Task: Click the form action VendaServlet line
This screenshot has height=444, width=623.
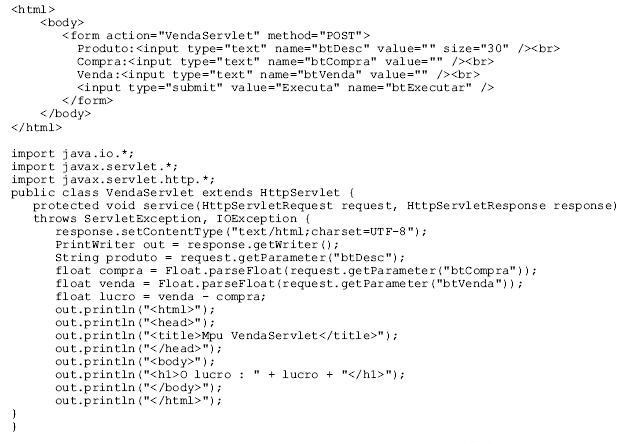Action: pyautogui.click(x=216, y=36)
